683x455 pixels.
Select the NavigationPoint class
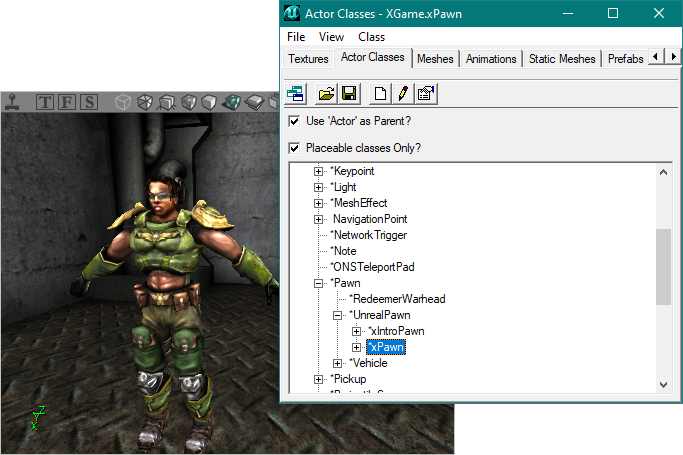tap(370, 219)
